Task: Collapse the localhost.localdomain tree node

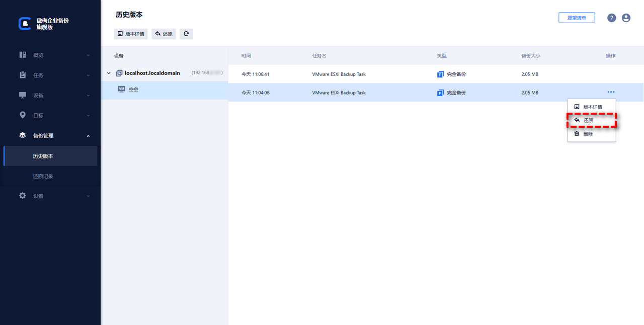Action: [x=109, y=73]
